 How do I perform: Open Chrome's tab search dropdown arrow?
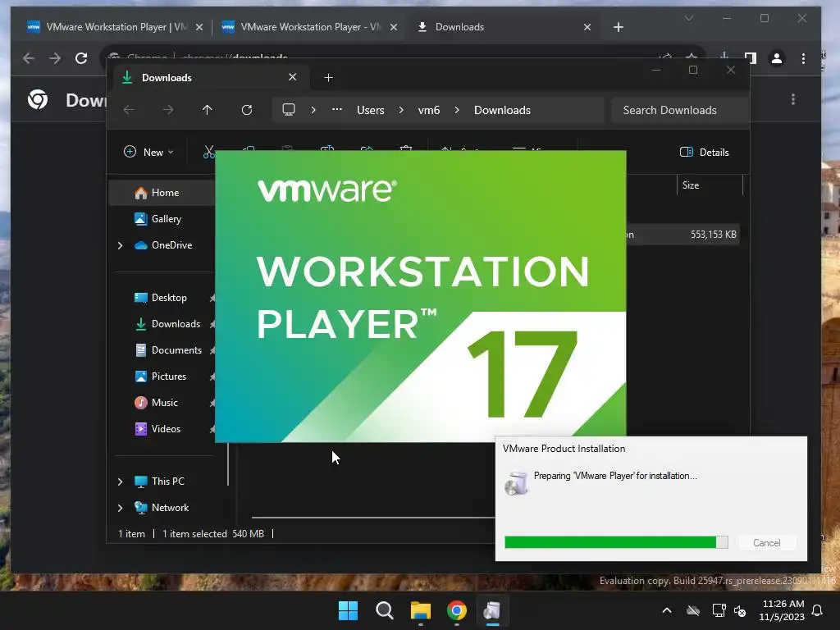[689, 18]
